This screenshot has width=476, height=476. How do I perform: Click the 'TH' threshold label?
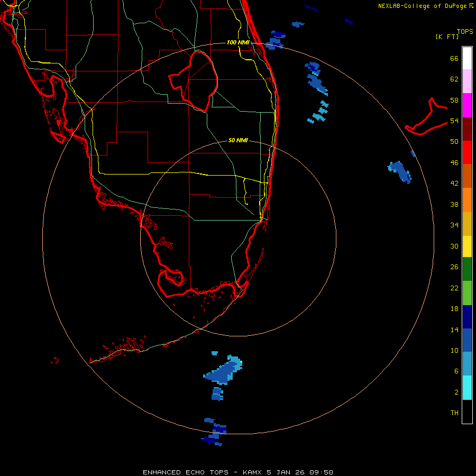[454, 413]
